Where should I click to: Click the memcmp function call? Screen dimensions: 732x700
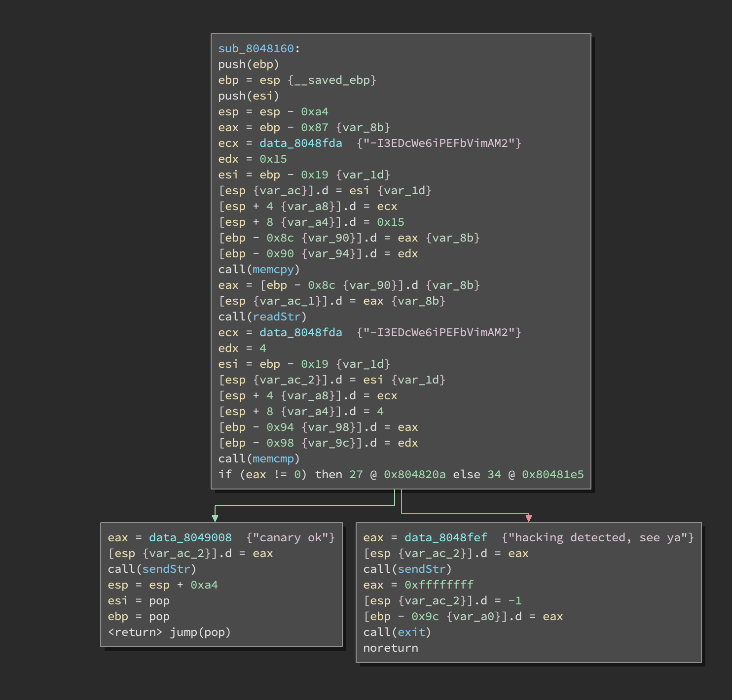click(273, 459)
